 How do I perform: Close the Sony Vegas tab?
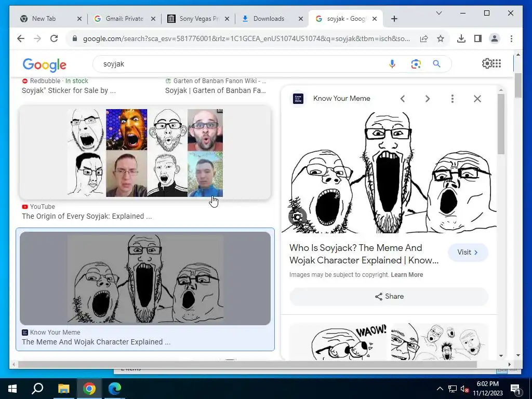pyautogui.click(x=227, y=19)
